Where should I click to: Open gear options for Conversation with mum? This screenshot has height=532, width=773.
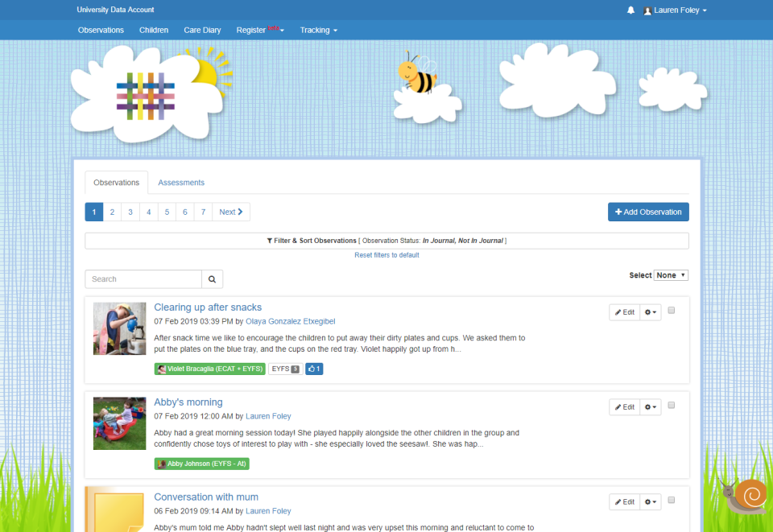coord(651,502)
